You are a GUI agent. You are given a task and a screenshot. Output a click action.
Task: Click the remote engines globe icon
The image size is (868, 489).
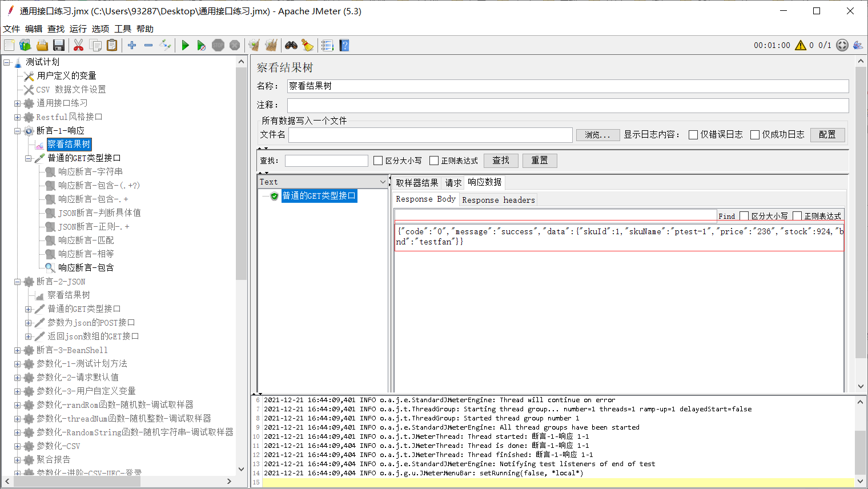(x=842, y=45)
